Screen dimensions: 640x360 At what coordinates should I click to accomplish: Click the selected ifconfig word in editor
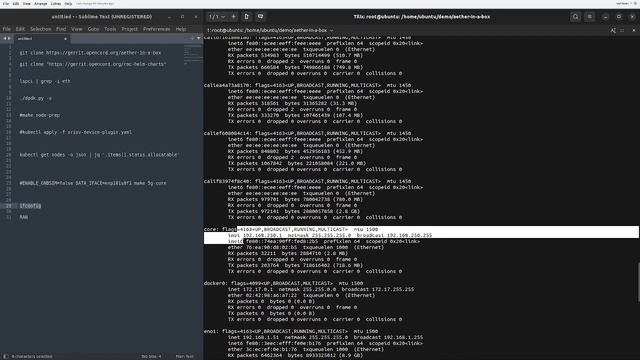pos(30,206)
